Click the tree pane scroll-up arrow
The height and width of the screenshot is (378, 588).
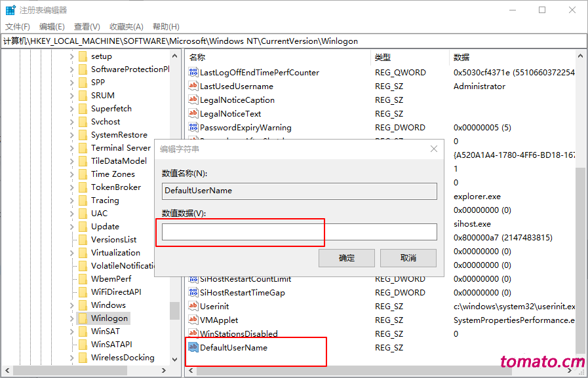coord(174,56)
